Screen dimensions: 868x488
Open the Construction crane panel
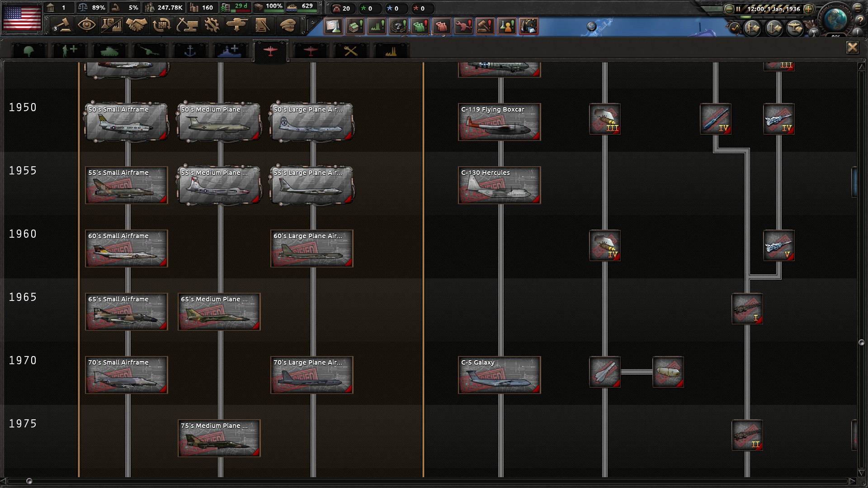(187, 25)
